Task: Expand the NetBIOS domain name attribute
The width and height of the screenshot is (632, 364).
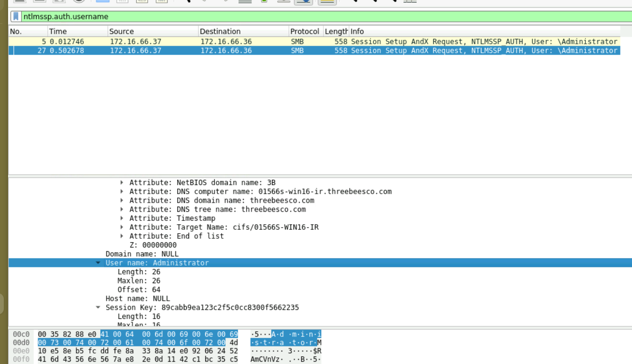Action: [122, 183]
